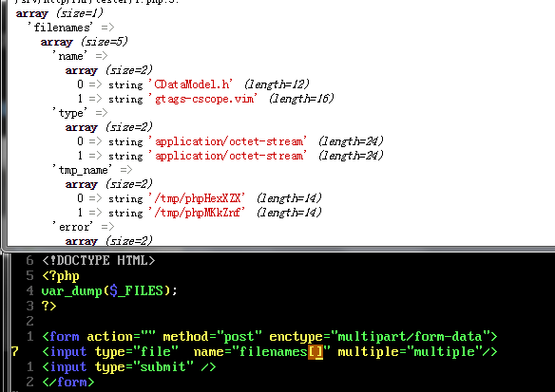Viewport: 555px width, 392px height.
Task: Select the '/tmp/phpMKkZnf' path value
Action: pyautogui.click(x=197, y=213)
